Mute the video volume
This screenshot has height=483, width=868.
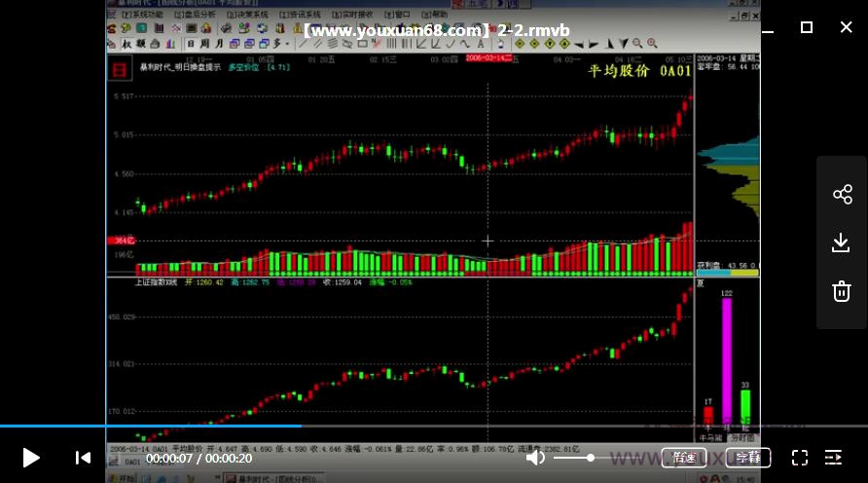click(x=535, y=458)
